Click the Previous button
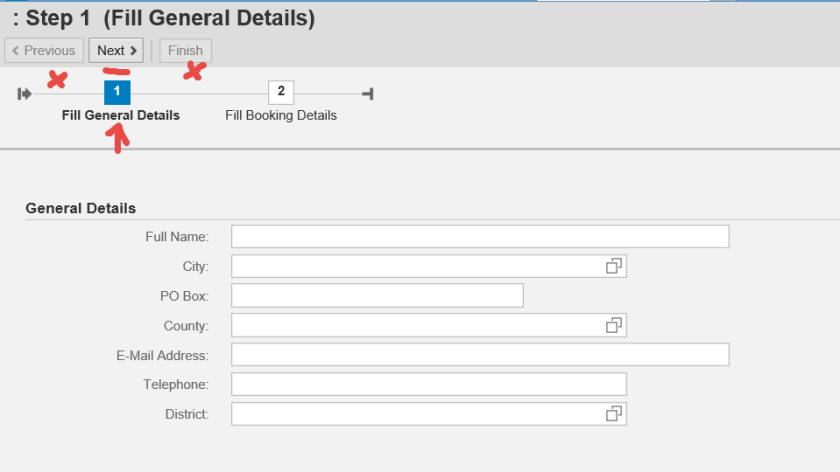 click(44, 51)
